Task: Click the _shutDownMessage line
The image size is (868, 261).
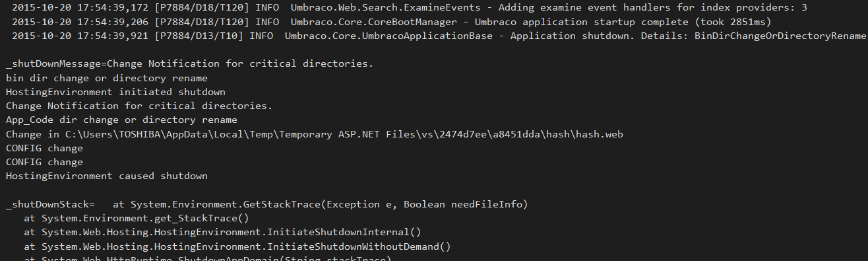Action: 189,64
